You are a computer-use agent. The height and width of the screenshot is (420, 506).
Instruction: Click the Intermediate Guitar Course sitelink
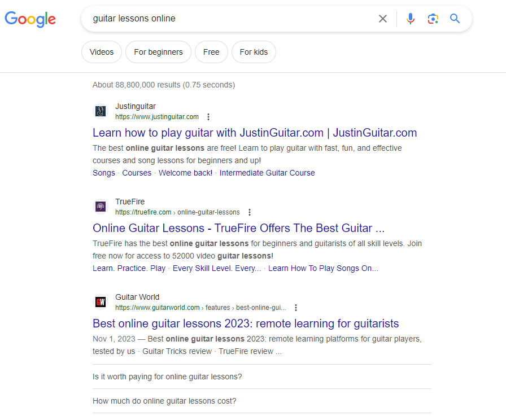(x=267, y=173)
